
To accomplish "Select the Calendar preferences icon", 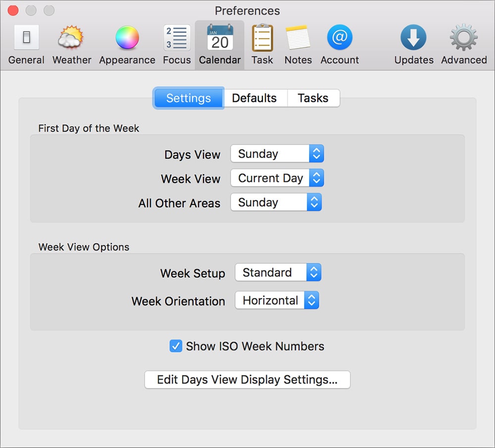I will point(220,39).
